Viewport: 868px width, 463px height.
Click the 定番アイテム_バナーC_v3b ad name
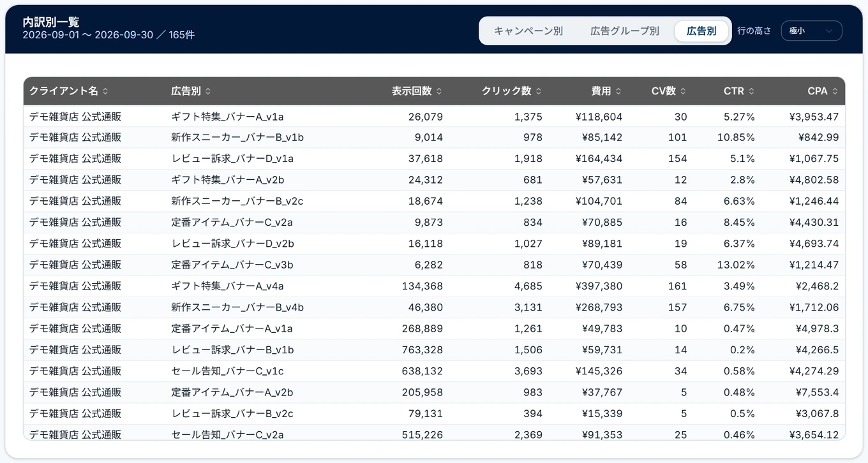coord(232,265)
